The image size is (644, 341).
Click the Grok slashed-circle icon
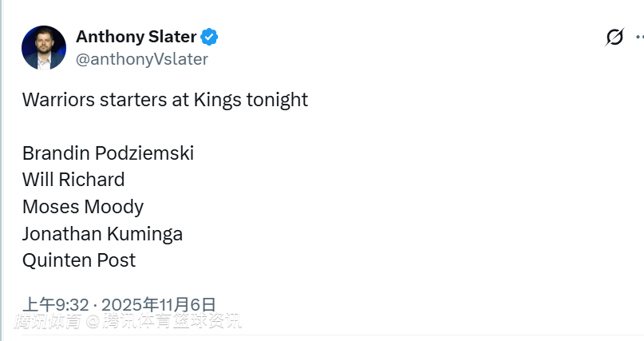pyautogui.click(x=614, y=37)
